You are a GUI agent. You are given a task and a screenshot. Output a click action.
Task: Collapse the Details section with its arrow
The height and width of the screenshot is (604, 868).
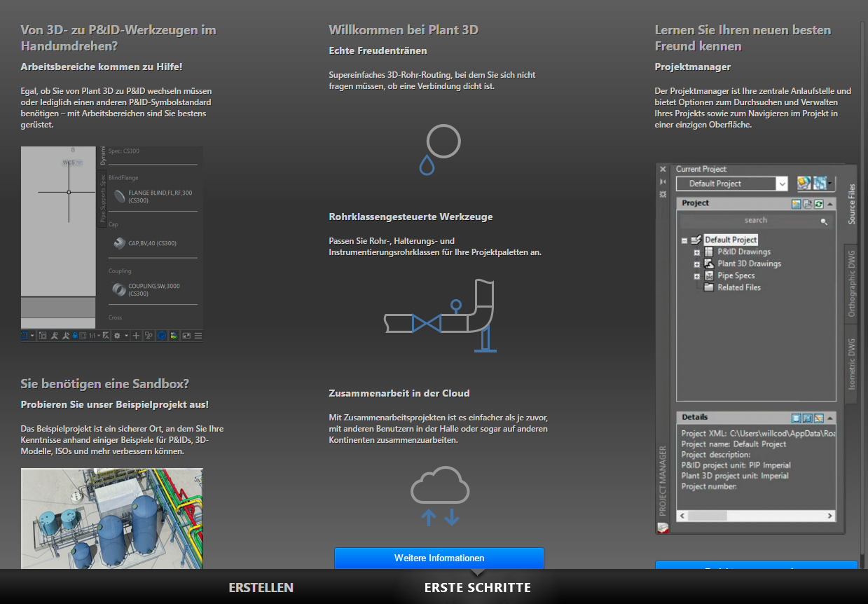pyautogui.click(x=830, y=418)
